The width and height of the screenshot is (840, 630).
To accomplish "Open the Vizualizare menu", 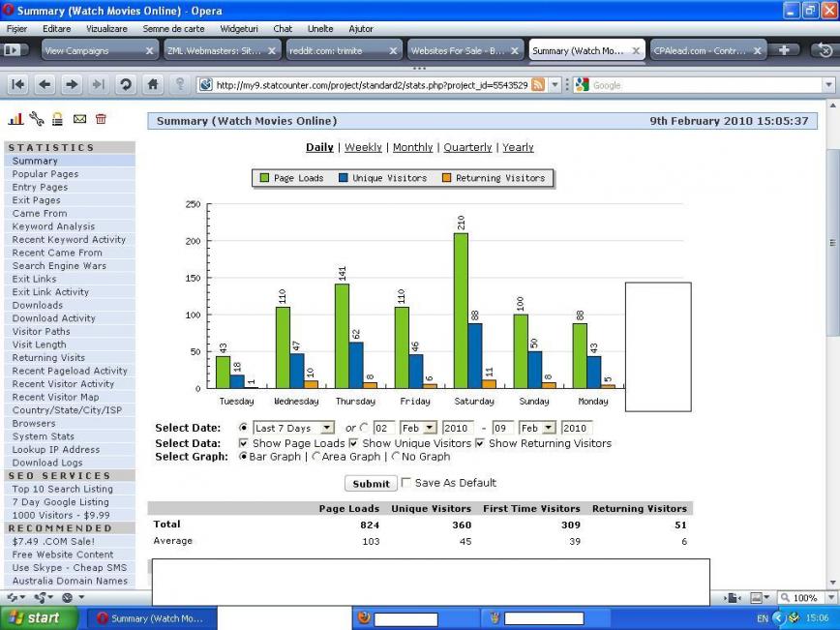I will pos(106,29).
